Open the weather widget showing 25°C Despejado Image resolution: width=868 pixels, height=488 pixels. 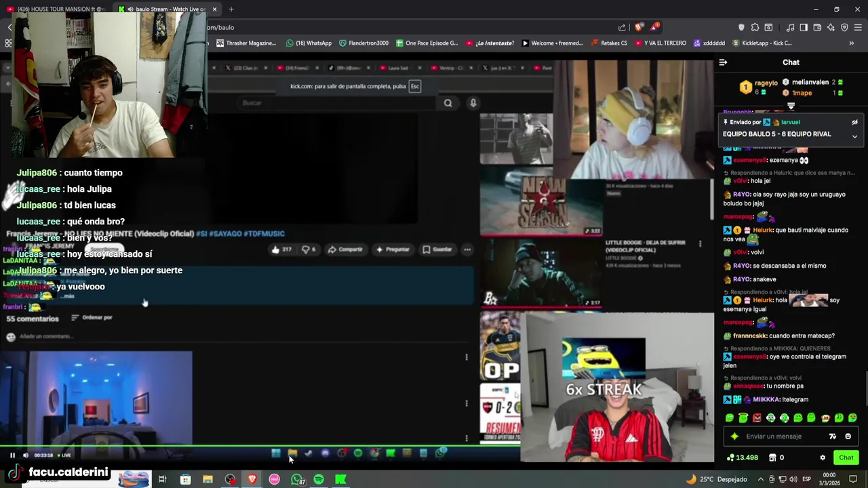click(x=717, y=479)
